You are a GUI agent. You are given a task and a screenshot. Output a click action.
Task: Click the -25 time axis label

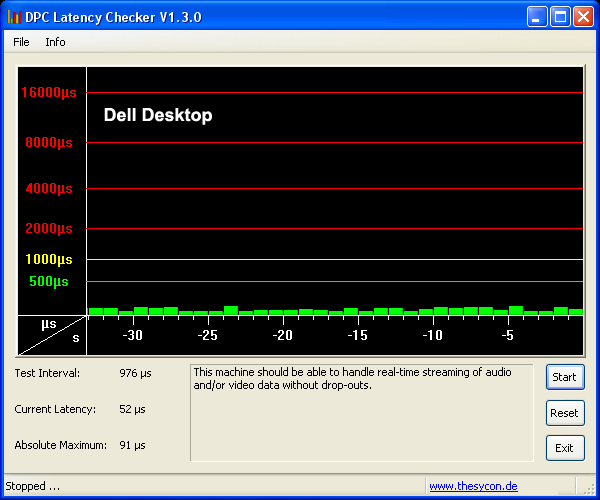click(208, 336)
